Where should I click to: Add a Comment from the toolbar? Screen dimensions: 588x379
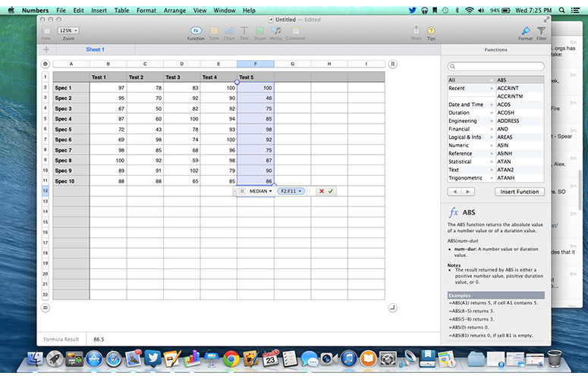pyautogui.click(x=295, y=33)
